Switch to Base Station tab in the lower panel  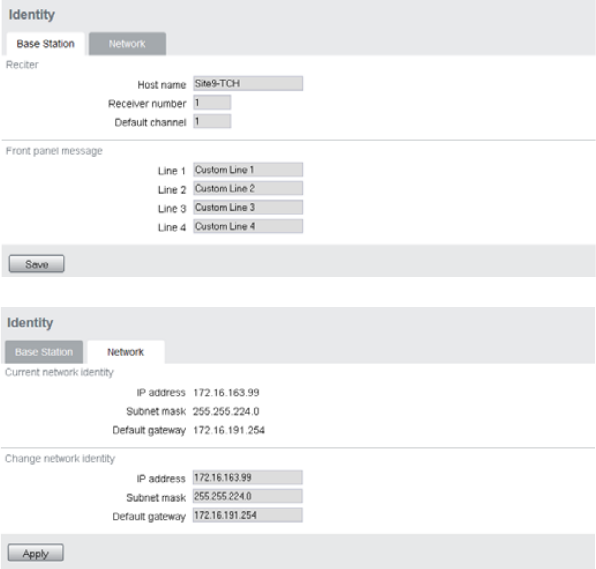44,352
